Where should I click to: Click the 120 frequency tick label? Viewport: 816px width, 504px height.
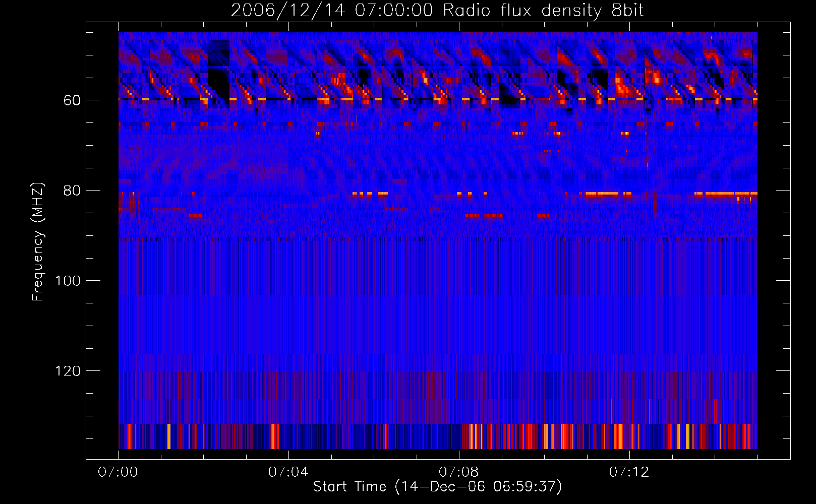pos(68,371)
